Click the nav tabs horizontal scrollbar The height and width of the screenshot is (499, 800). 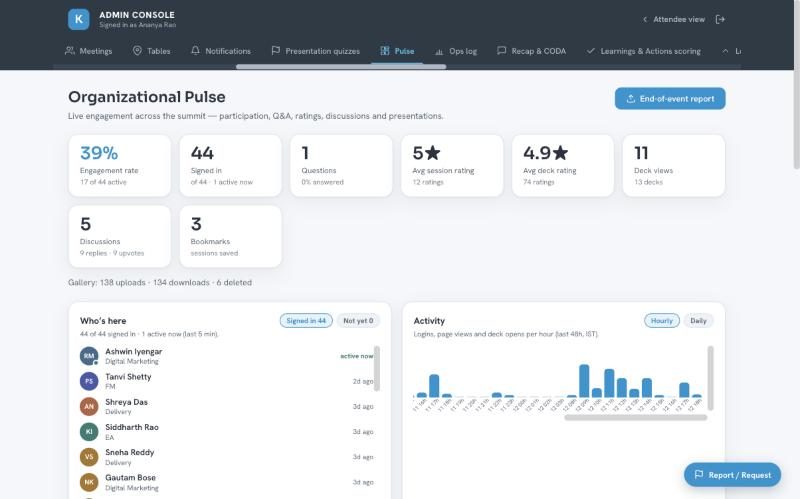click(x=341, y=66)
